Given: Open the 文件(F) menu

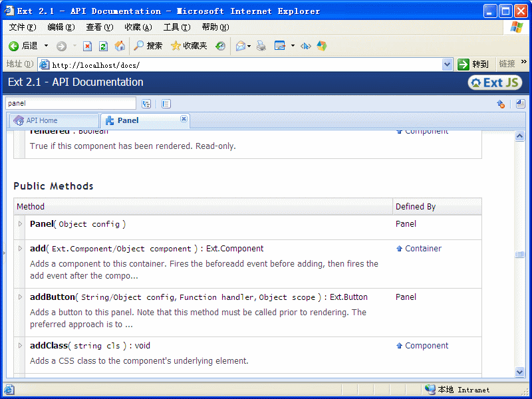Looking at the screenshot, I should (x=23, y=27).
